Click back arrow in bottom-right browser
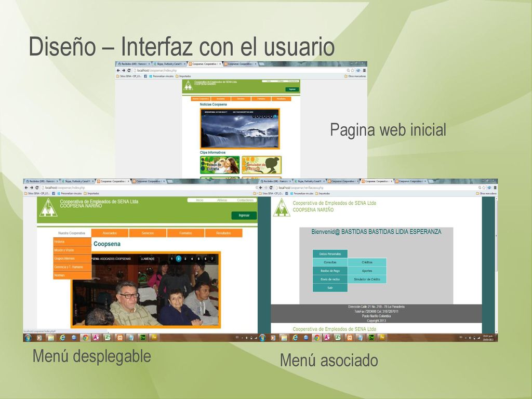This screenshot has height=399, width=532. [261, 188]
